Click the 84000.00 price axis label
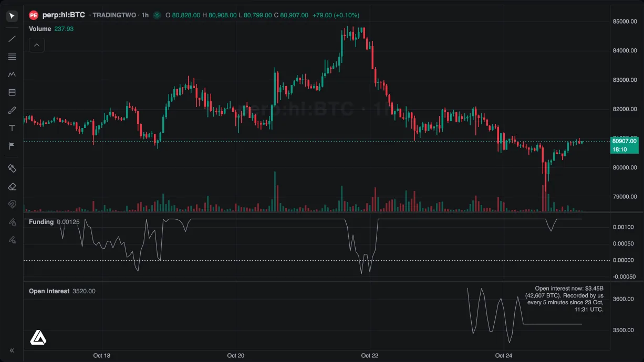This screenshot has height=362, width=644. pyautogui.click(x=625, y=51)
